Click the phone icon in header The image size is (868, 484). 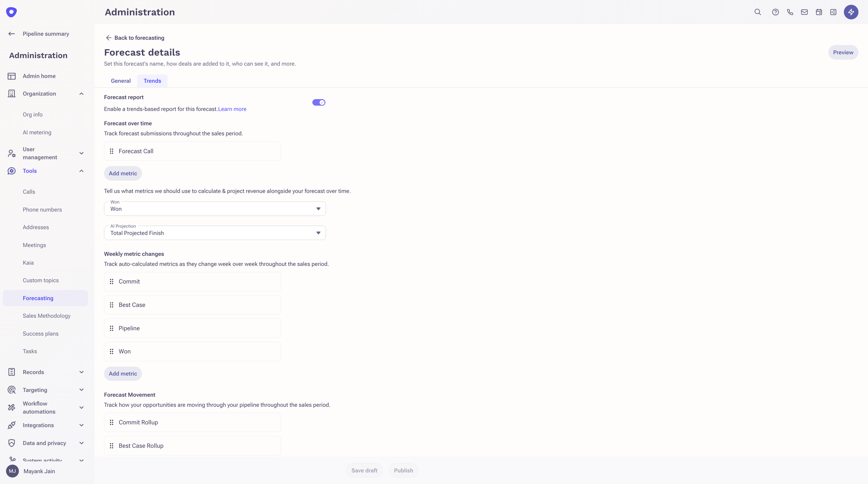tap(790, 12)
